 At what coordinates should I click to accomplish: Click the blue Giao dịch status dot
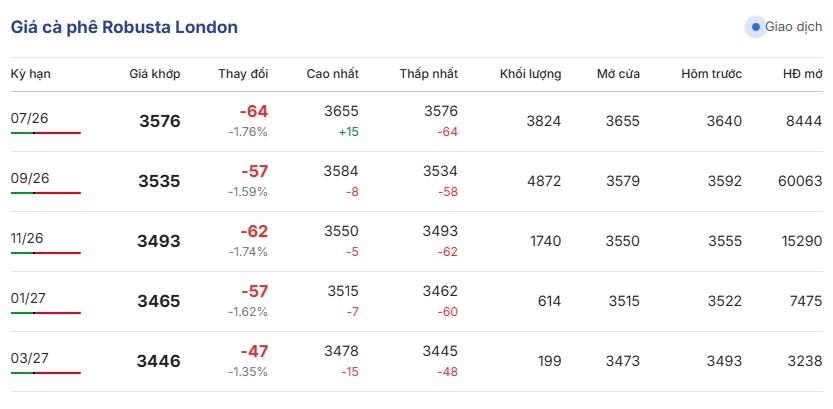756,27
